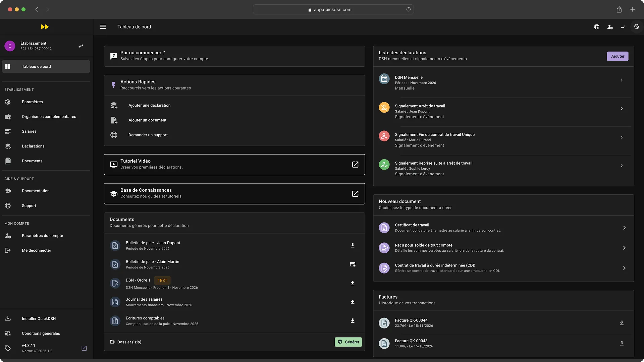Open user account settings icon in header
Screen dimensions: 644x362
[x=610, y=27]
